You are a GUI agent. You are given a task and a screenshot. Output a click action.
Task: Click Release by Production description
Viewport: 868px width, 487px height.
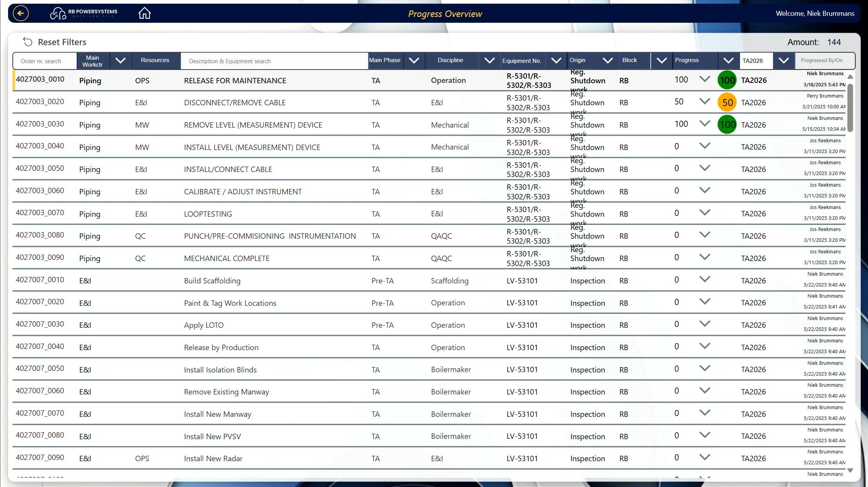point(221,347)
